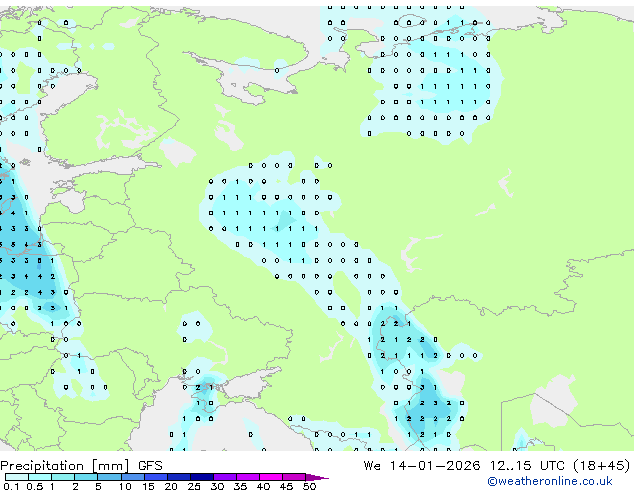This screenshot has height=490, width=634.
Task: Pick the 40–45 mm magenta legend swatch
Action: pos(271,477)
